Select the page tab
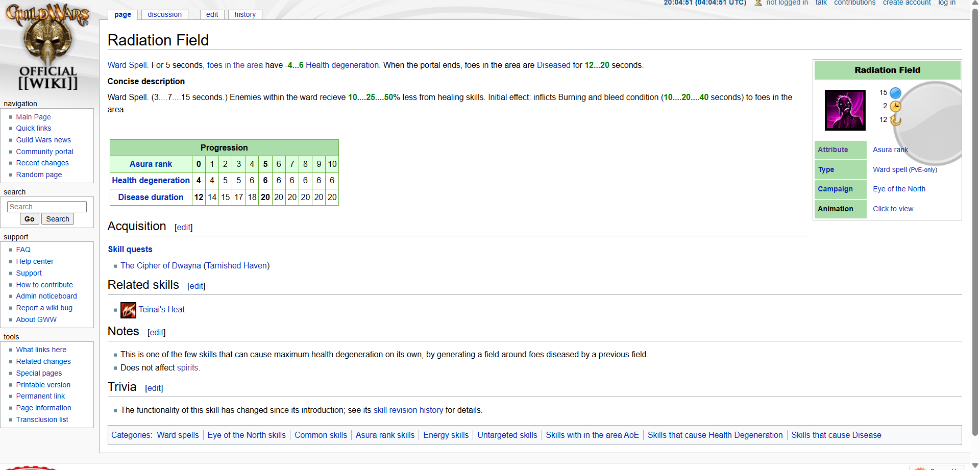 click(x=122, y=14)
